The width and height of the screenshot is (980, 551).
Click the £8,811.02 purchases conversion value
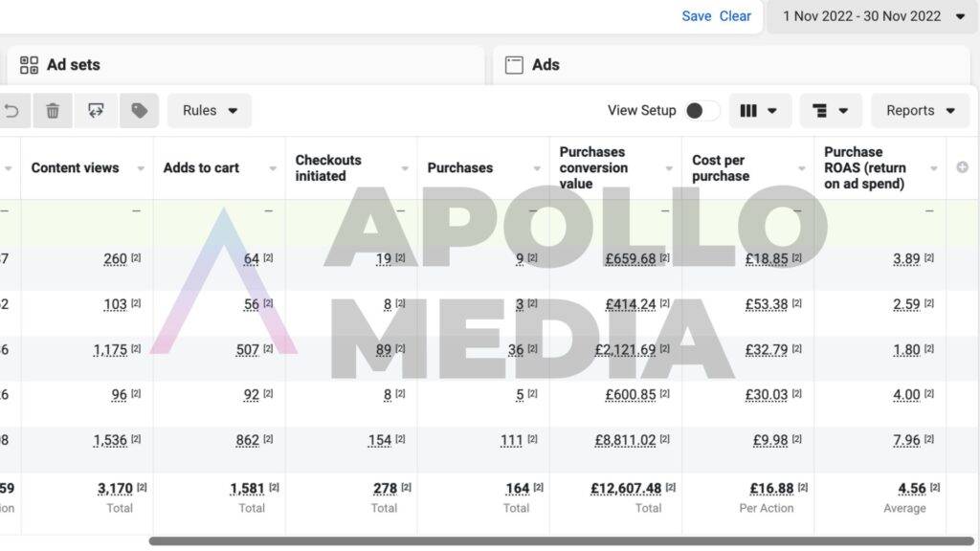tap(625, 440)
